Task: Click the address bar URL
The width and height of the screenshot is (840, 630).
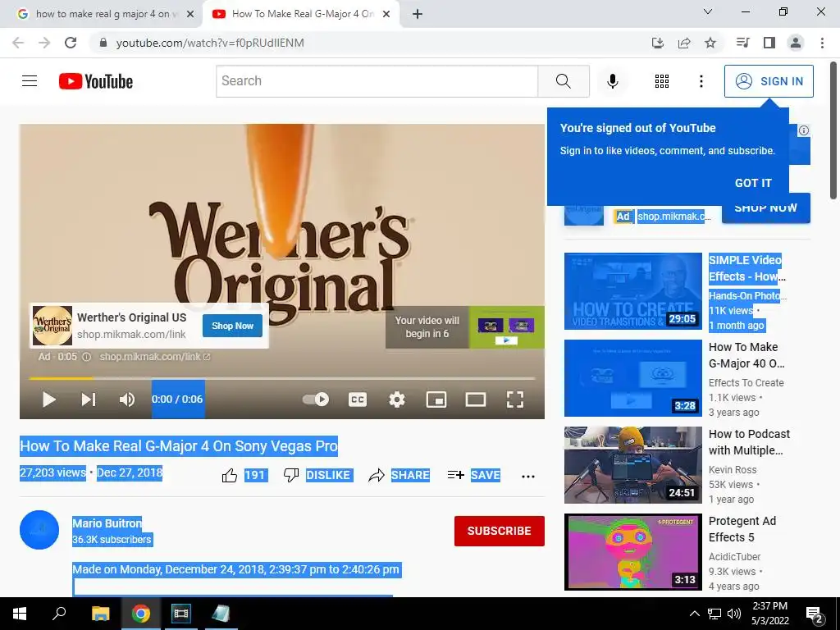Action: click(x=209, y=43)
